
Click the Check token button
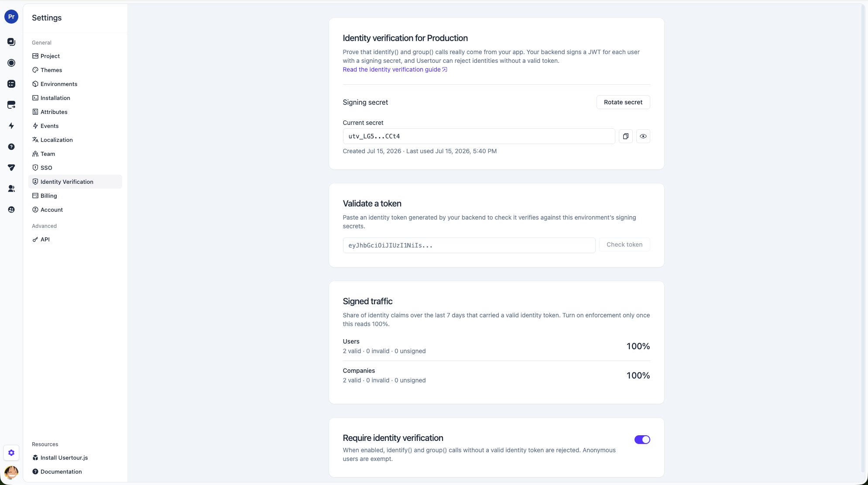[x=624, y=244]
